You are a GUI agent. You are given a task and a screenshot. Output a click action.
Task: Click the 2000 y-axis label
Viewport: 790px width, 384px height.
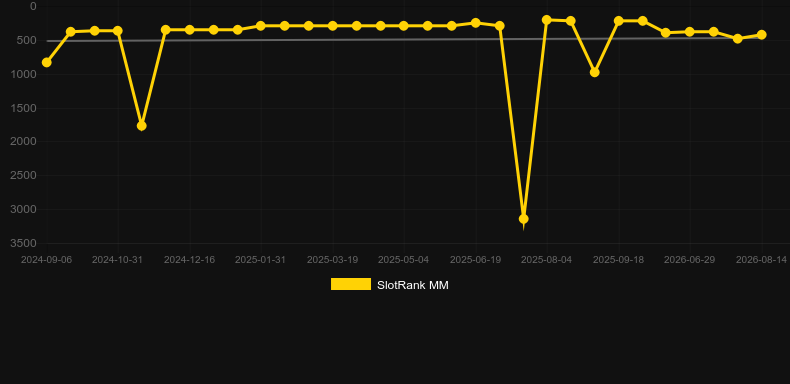23,142
